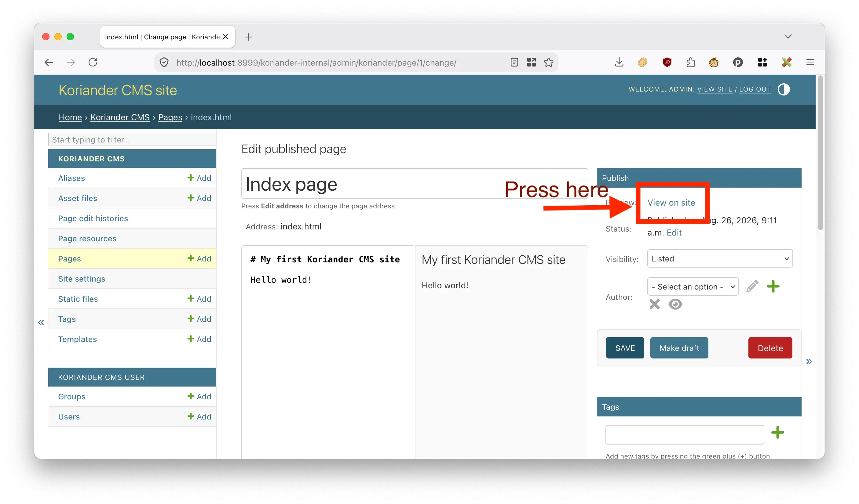Open the Visibility dropdown set to Listed
859x504 pixels.
tap(720, 259)
